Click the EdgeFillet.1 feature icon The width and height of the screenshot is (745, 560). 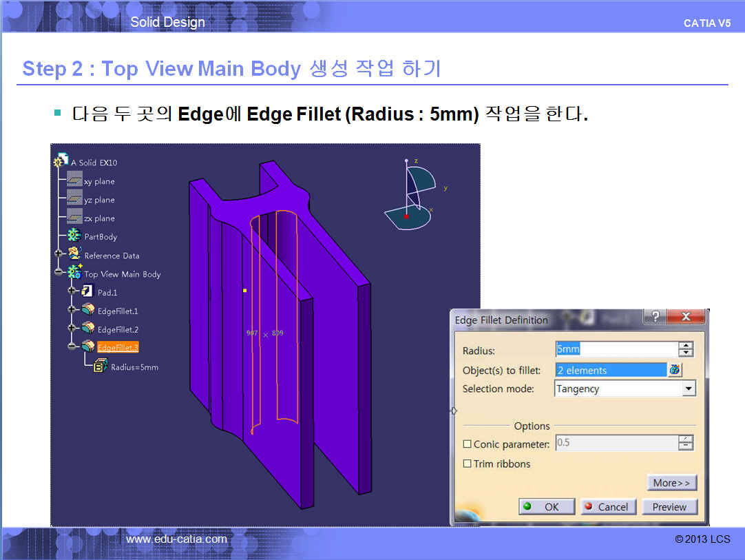pyautogui.click(x=88, y=309)
